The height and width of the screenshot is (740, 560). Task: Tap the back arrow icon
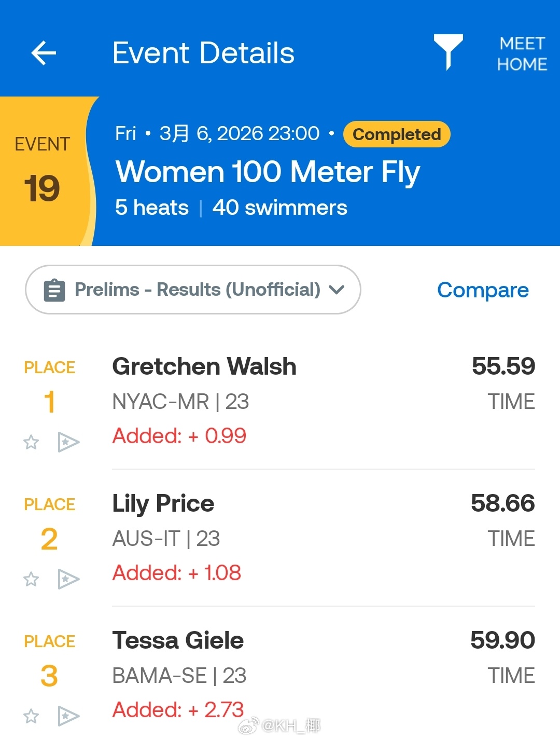[x=44, y=53]
